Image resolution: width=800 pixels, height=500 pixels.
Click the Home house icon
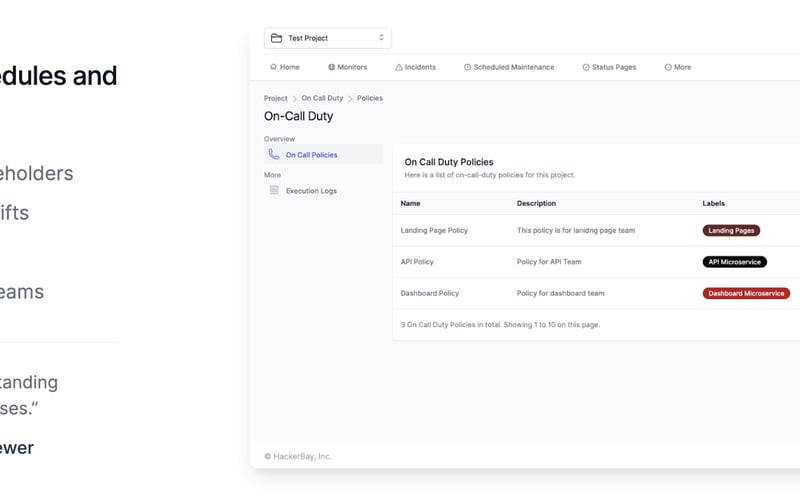[x=273, y=67]
